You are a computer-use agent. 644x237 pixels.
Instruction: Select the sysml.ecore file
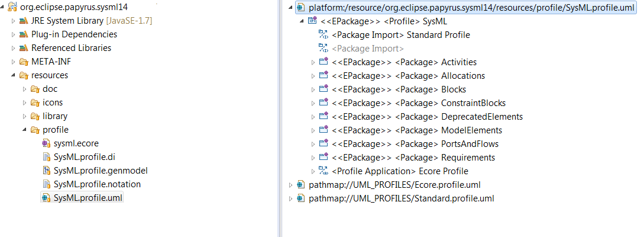[76, 143]
